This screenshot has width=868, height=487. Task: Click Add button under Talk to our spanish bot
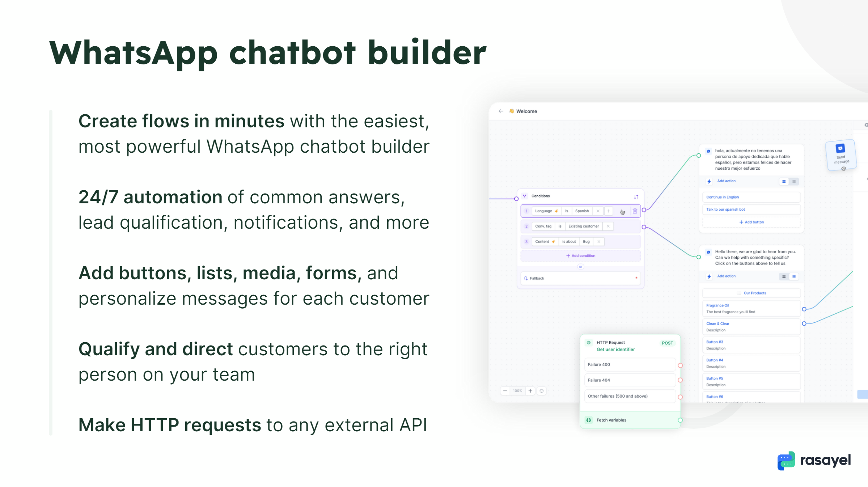pos(751,222)
